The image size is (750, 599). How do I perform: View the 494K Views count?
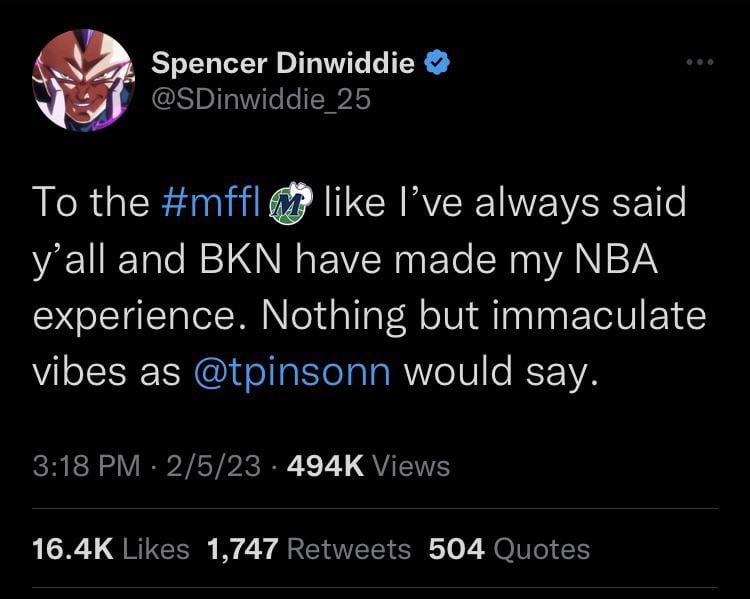(368, 466)
